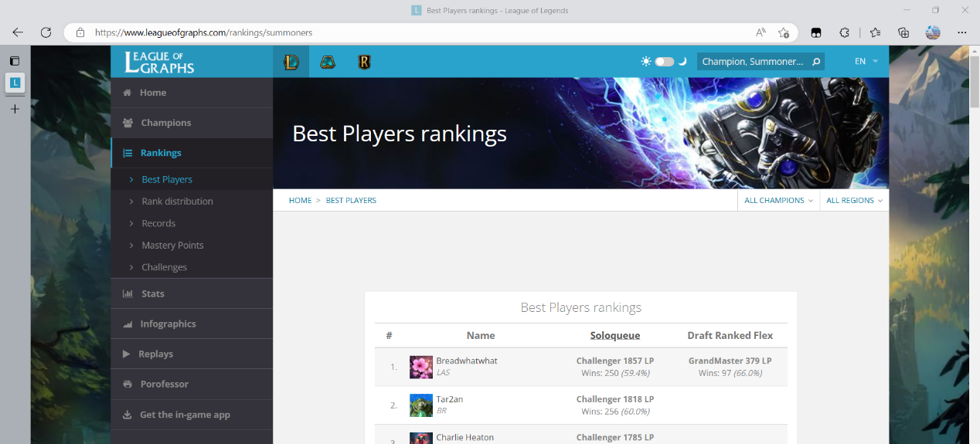Open Rank distribution submenu link
This screenshot has width=980, height=444.
point(177,202)
